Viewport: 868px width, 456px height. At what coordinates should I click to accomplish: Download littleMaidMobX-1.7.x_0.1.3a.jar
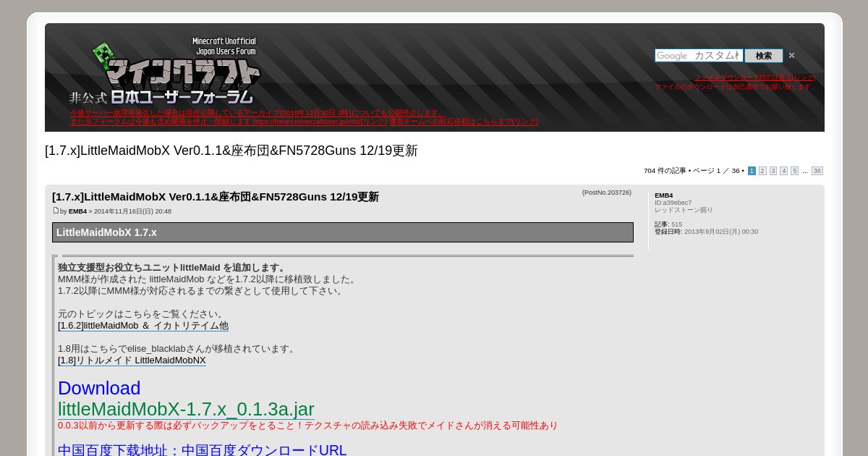pyautogui.click(x=186, y=409)
